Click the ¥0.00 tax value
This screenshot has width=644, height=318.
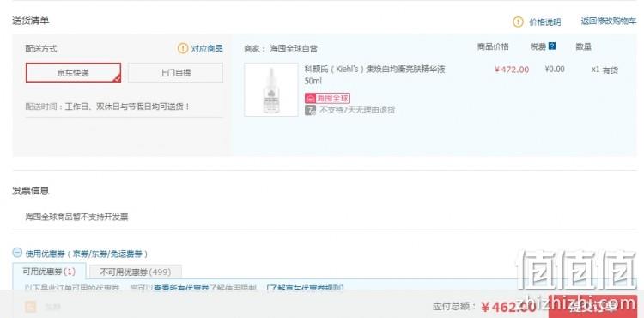pyautogui.click(x=555, y=69)
